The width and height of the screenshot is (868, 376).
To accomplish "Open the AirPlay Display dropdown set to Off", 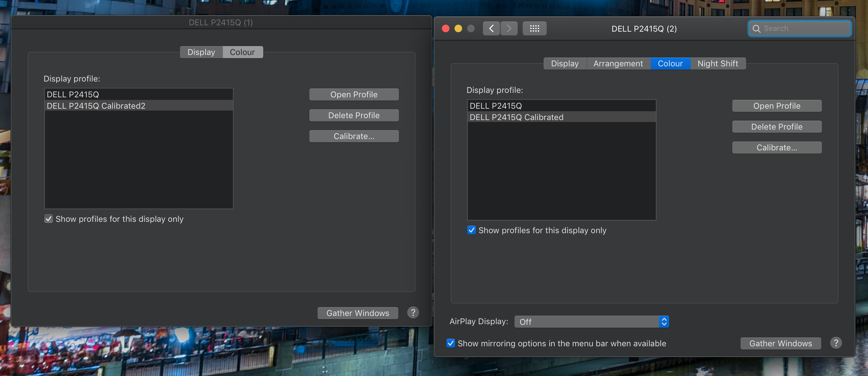I will coord(592,321).
